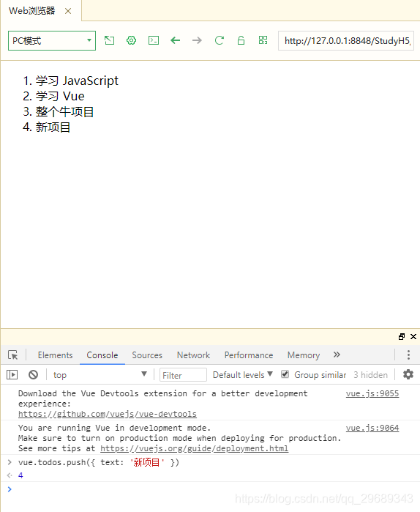The image size is (420, 512).
Task: Click the vue.todos.push console command line
Action: click(99, 462)
